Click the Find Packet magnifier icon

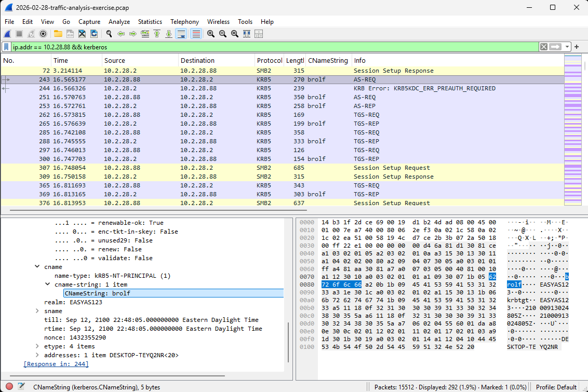click(109, 34)
